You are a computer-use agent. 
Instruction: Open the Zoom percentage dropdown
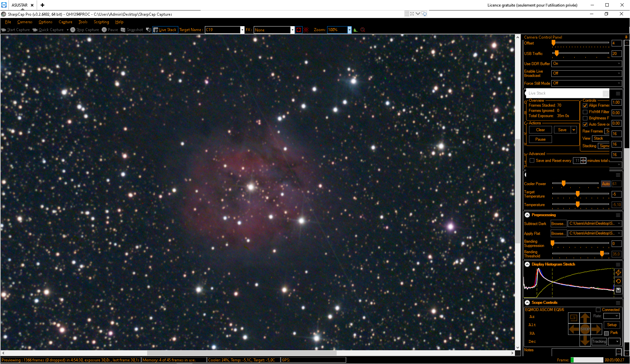349,30
